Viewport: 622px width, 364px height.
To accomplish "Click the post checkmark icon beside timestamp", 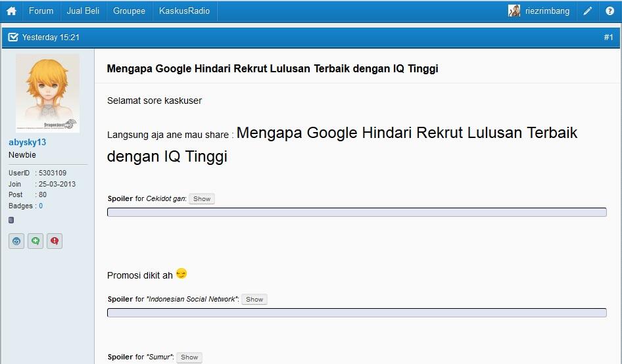I will (x=13, y=37).
